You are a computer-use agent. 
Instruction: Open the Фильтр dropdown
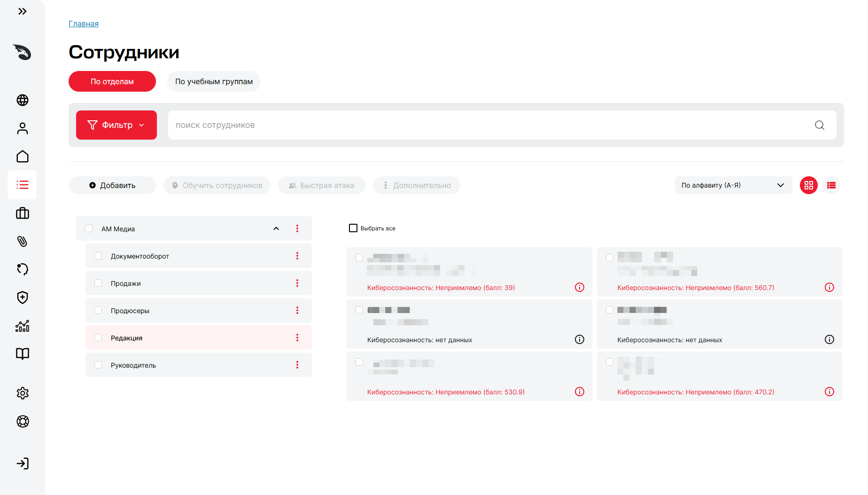tap(116, 125)
